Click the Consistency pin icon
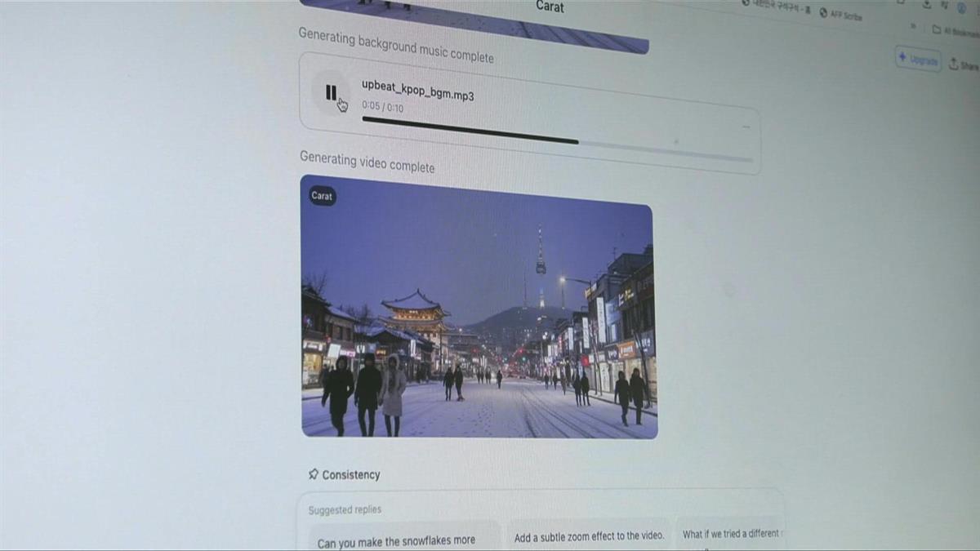This screenshot has width=980, height=551. point(313,473)
